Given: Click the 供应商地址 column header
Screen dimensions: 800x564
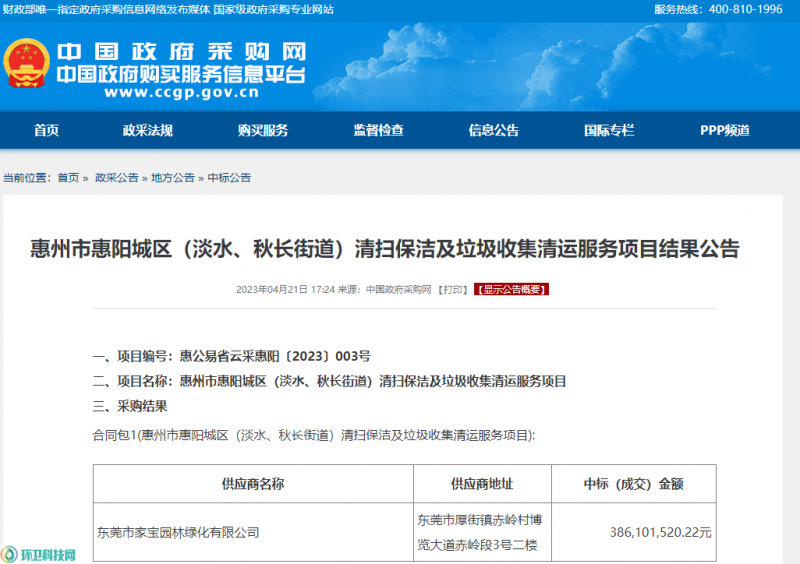Looking at the screenshot, I should click(x=482, y=484).
